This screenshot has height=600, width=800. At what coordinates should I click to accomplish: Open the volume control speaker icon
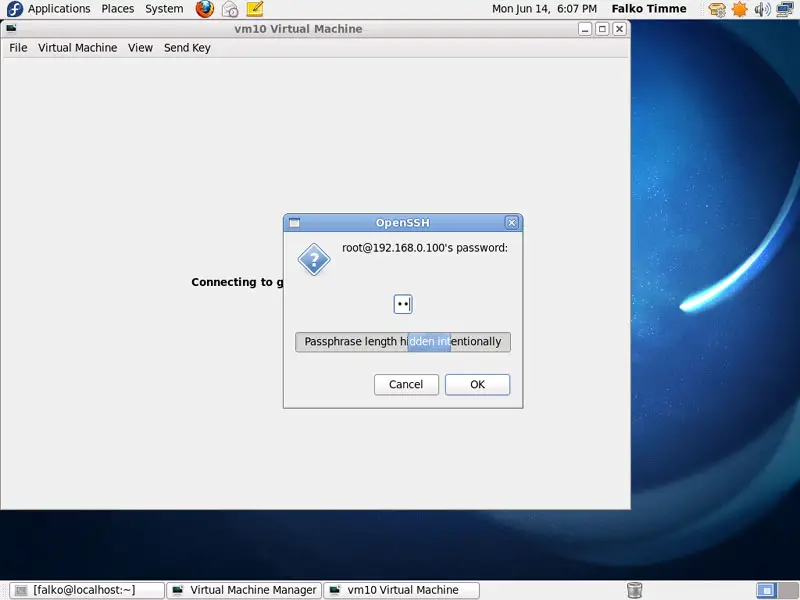point(762,9)
